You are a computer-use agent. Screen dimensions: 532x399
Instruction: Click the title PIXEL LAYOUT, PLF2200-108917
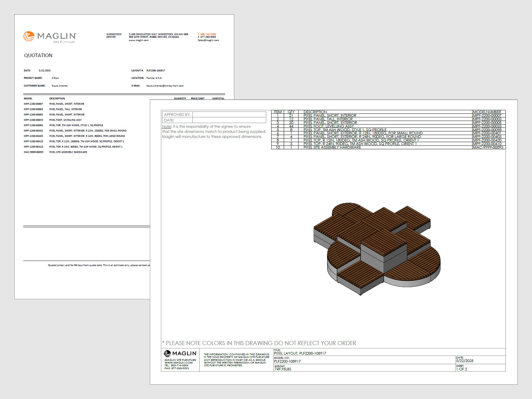click(x=300, y=353)
